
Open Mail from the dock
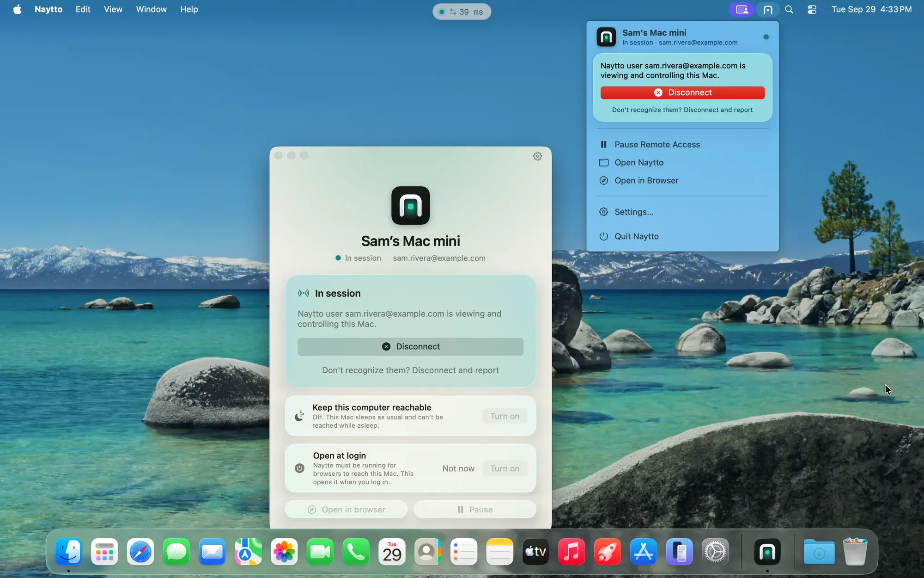[212, 552]
